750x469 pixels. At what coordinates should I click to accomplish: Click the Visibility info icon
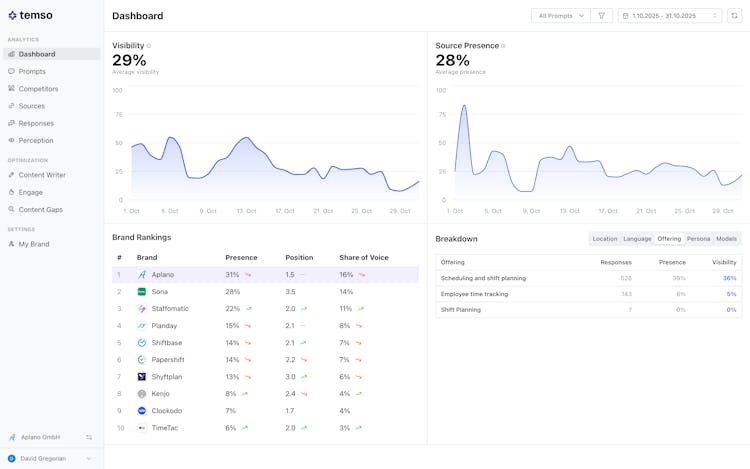149,46
